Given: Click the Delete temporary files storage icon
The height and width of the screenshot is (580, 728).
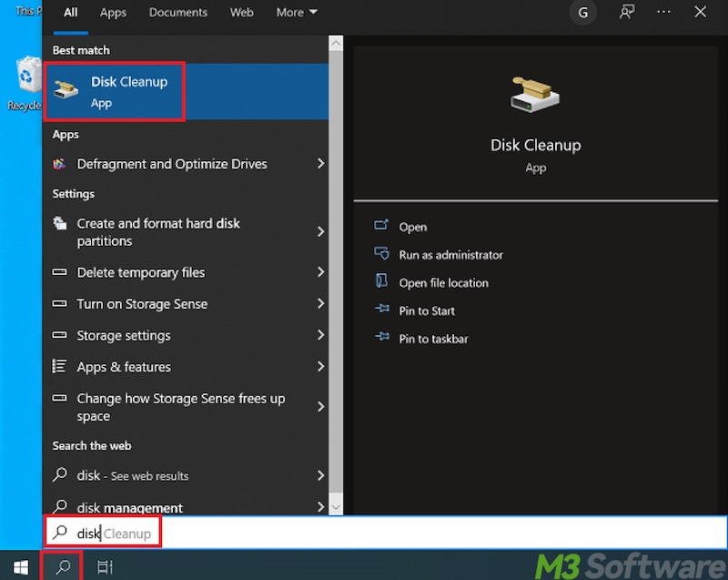Looking at the screenshot, I should point(59,271).
